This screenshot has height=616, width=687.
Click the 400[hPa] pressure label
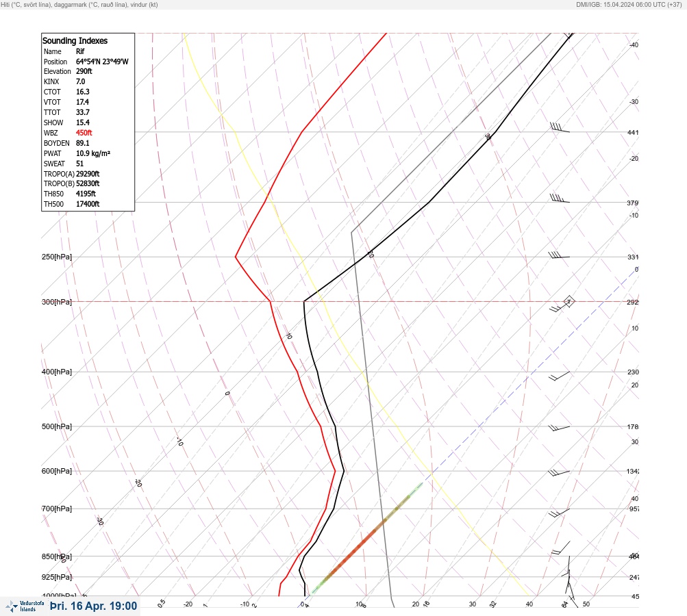pos(57,372)
